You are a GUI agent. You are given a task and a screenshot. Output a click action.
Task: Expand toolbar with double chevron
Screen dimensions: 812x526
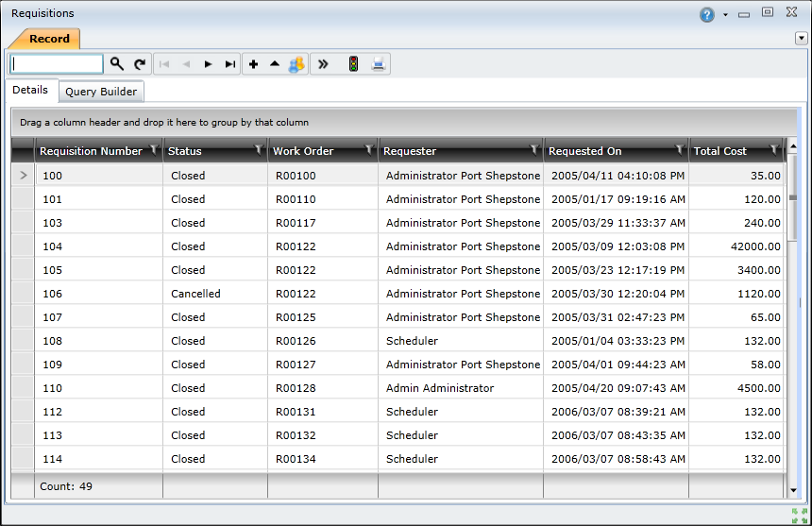[323, 64]
